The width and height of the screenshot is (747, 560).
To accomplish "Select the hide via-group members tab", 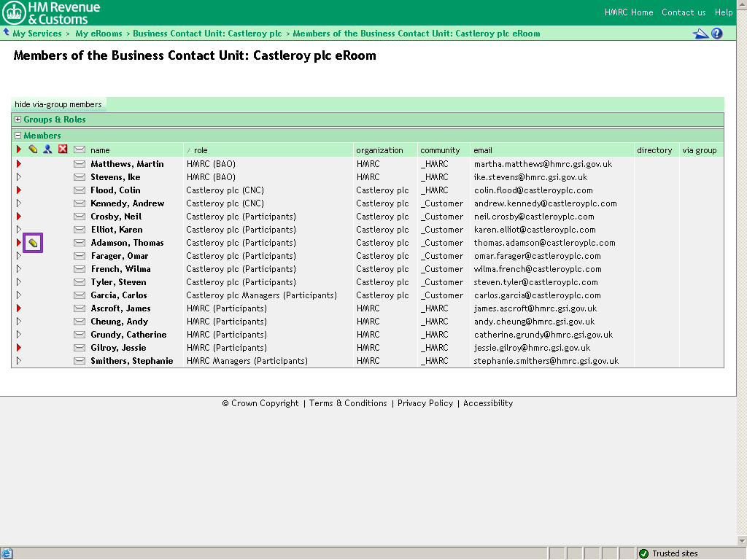I will coord(58,104).
